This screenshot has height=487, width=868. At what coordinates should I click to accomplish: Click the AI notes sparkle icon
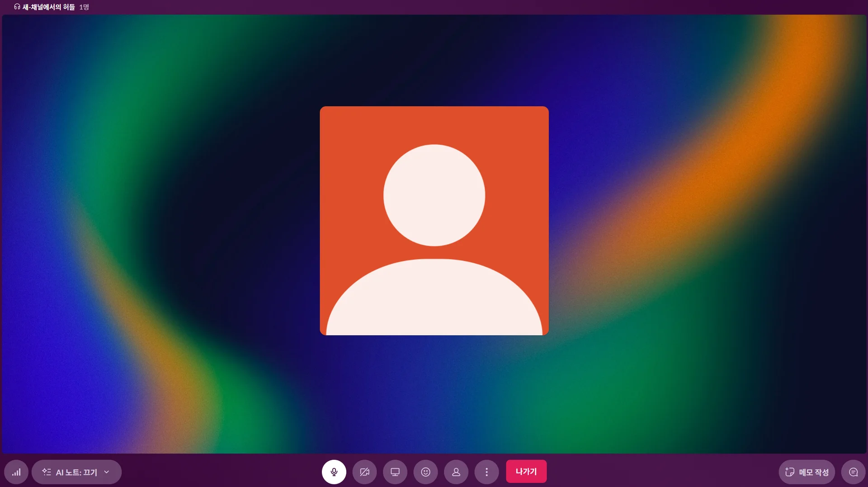tap(47, 472)
